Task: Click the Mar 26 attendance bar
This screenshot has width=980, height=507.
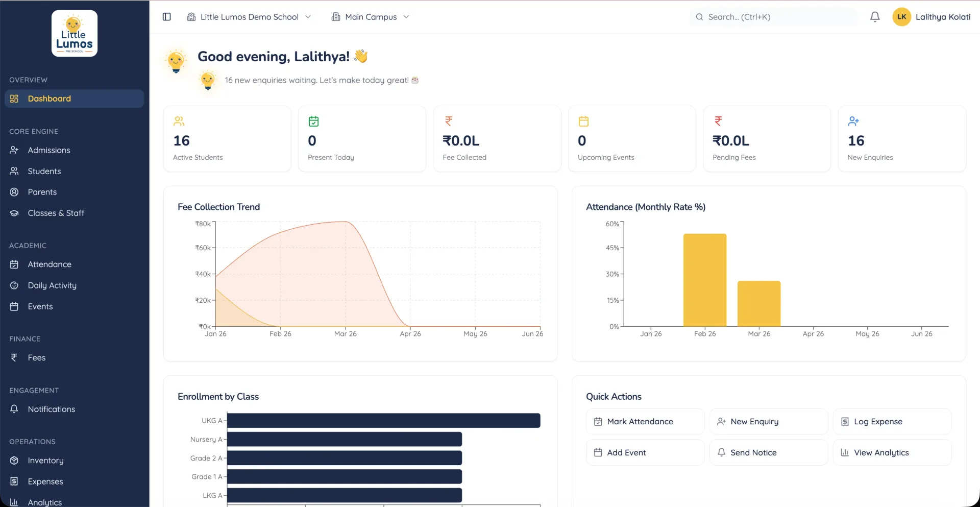Action: (x=759, y=303)
